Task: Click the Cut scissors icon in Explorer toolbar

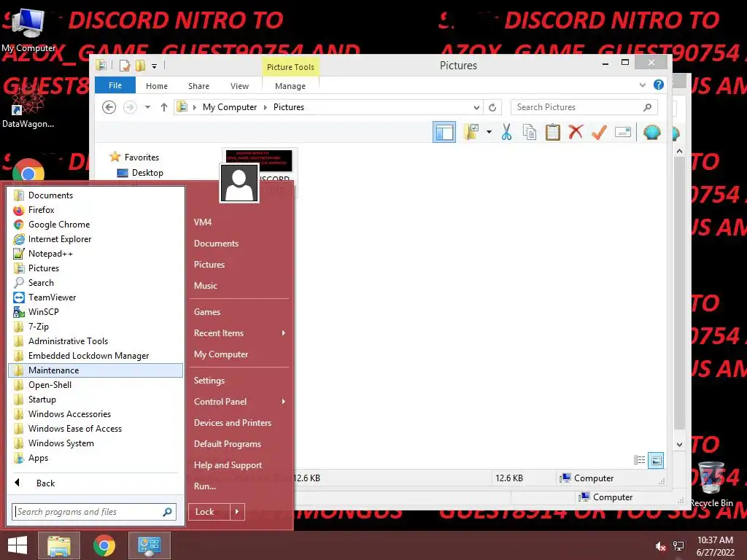Action: [x=506, y=132]
